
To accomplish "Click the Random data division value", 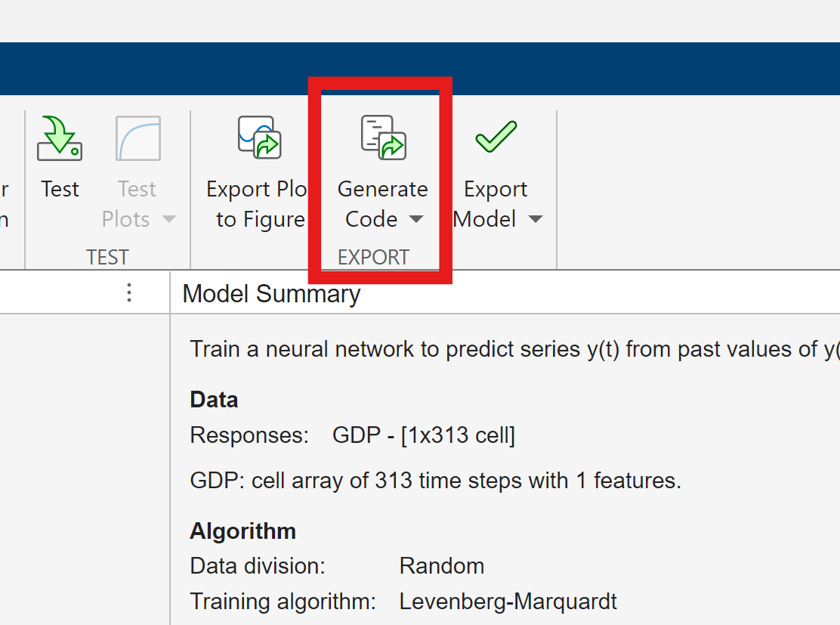I will click(x=442, y=566).
